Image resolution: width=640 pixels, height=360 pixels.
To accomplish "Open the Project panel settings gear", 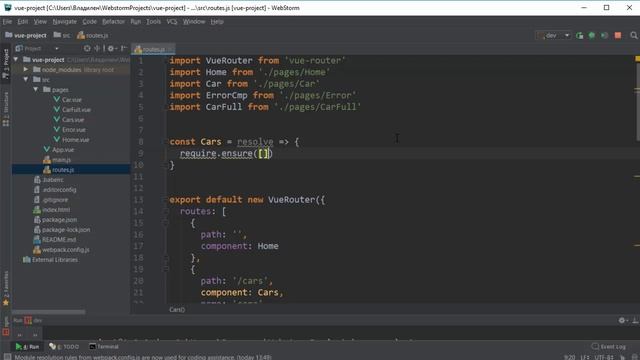I will click(112, 49).
